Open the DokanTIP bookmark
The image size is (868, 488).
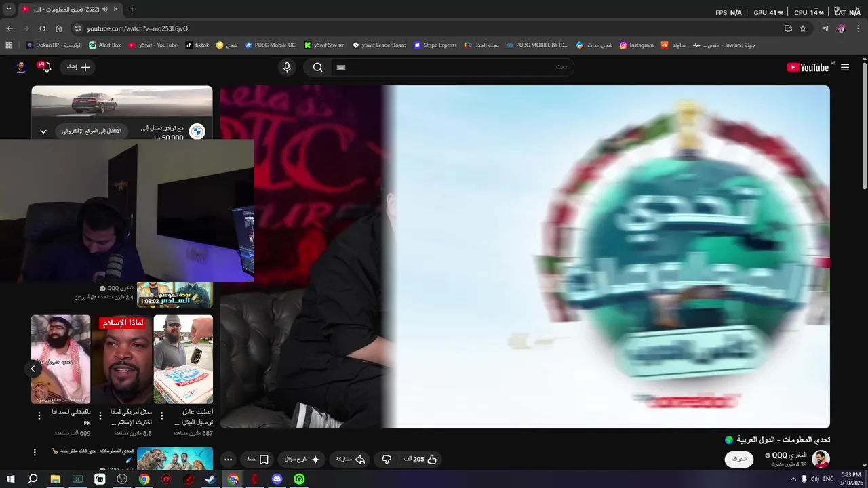pyautogui.click(x=54, y=45)
